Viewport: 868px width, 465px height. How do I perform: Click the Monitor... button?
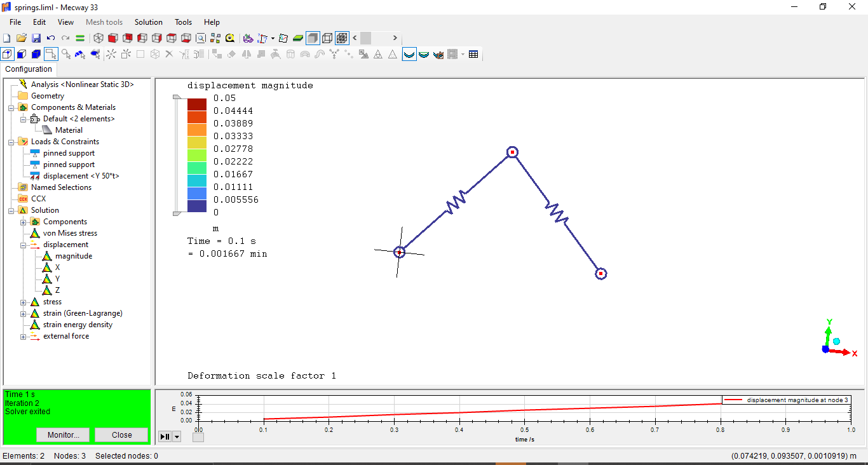pos(63,435)
